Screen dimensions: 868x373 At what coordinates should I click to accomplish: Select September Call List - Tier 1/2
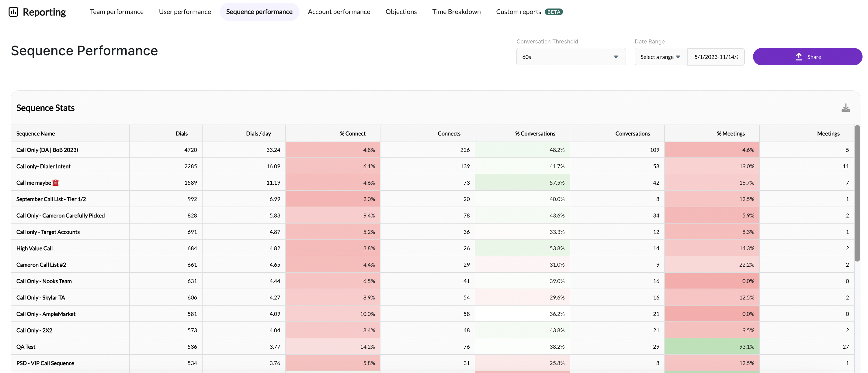(51, 199)
